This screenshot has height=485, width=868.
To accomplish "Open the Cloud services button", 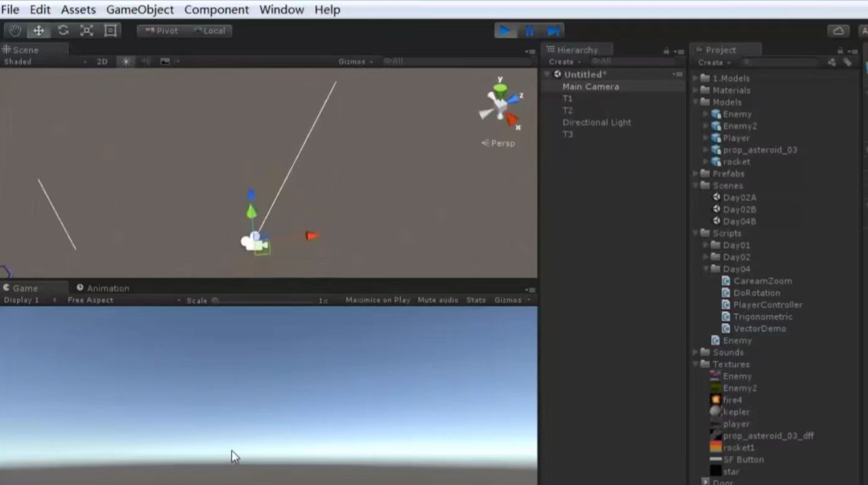I will point(838,31).
